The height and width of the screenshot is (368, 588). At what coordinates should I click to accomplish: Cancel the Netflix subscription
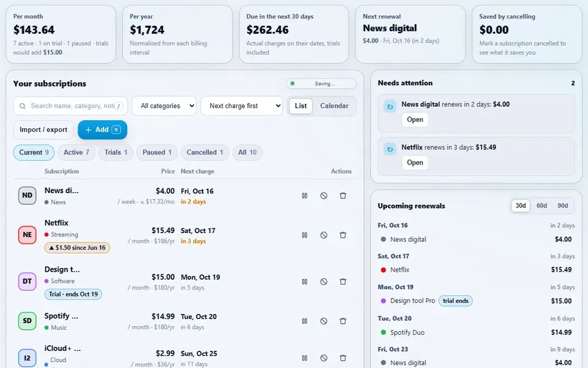(323, 235)
